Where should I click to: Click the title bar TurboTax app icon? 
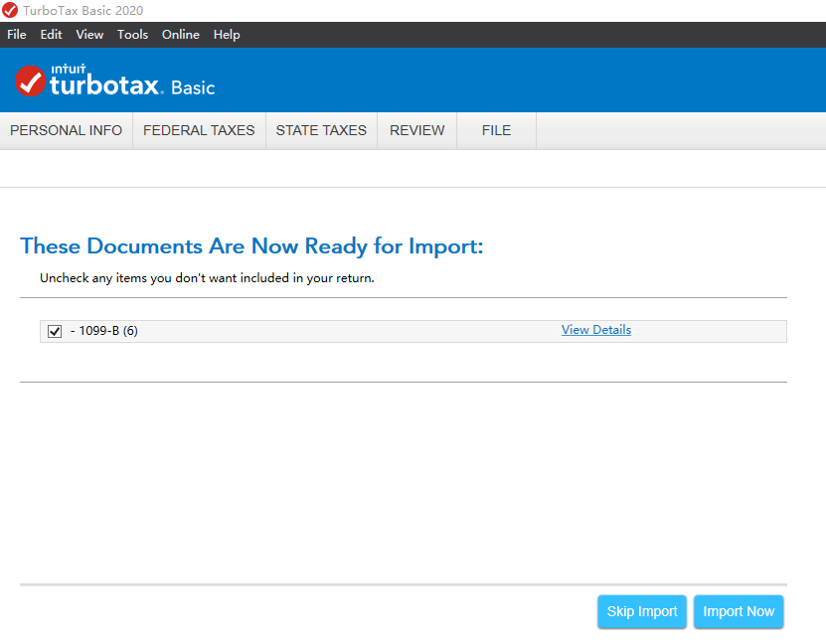click(10, 11)
